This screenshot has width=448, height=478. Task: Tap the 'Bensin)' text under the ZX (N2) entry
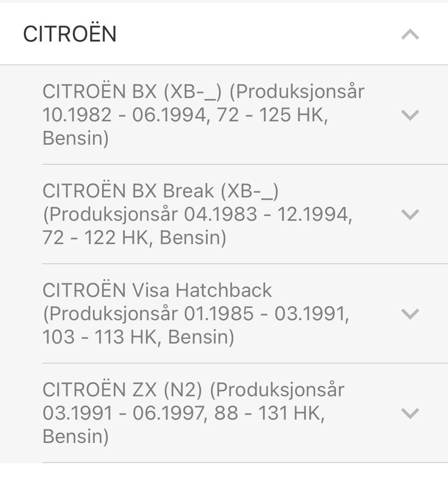(x=76, y=436)
